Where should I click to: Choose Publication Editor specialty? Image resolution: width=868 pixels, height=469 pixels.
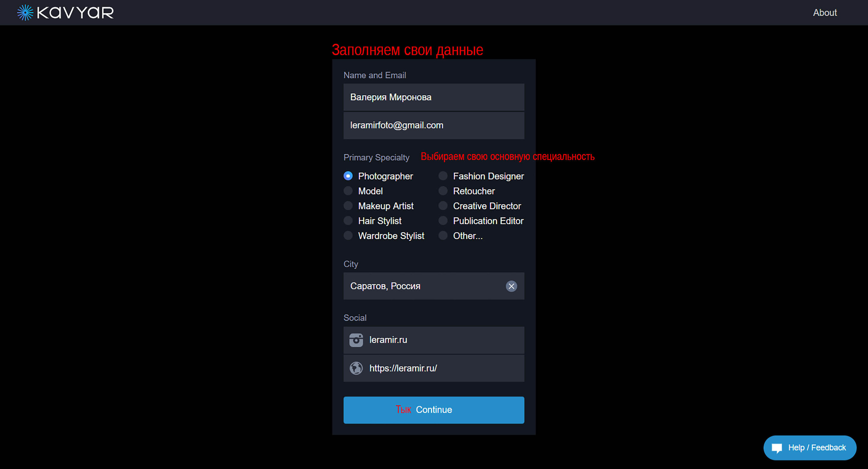(x=443, y=221)
